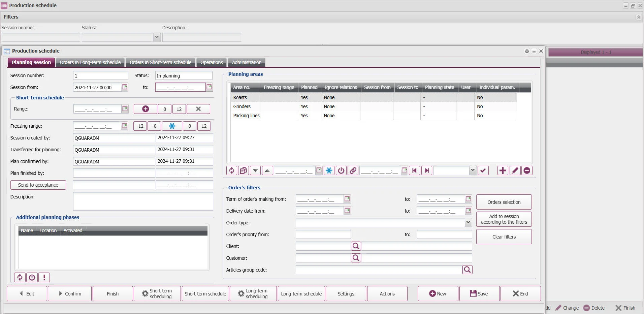Click exclamation icon under Additional planning phases
This screenshot has height=314, width=644.
click(x=44, y=277)
